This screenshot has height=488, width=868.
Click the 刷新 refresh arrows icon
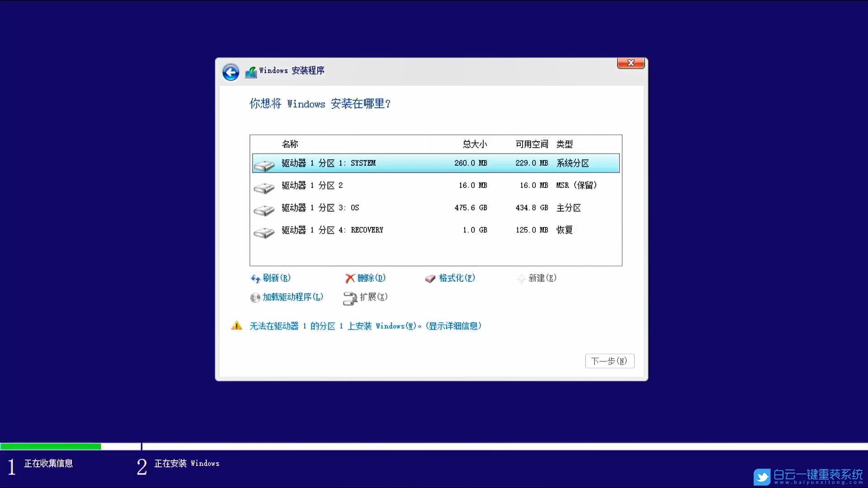click(x=255, y=278)
